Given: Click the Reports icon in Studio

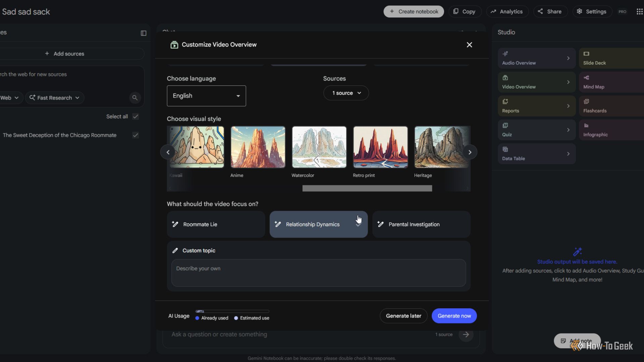Looking at the screenshot, I should 505,101.
